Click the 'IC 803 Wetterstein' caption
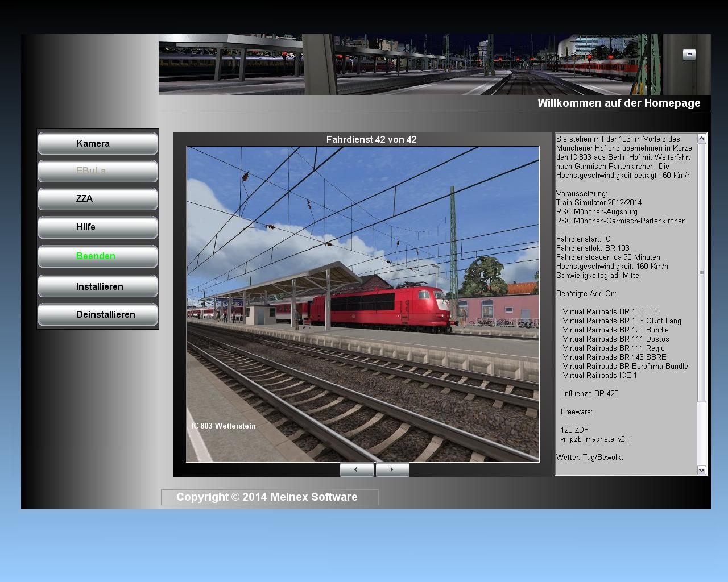This screenshot has width=728, height=582. pos(224,426)
